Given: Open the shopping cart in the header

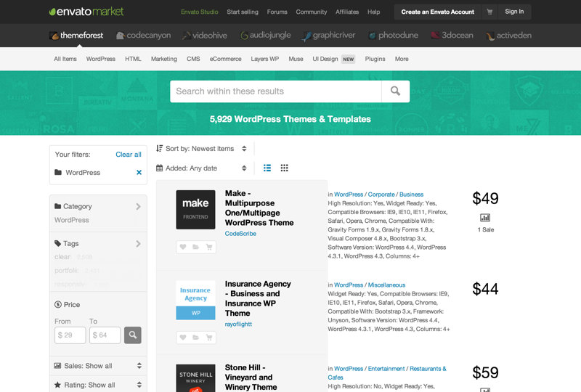Looking at the screenshot, I should tap(489, 12).
